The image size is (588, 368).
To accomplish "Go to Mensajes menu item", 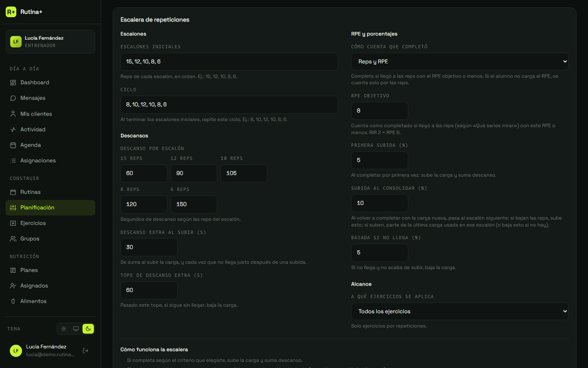I will (x=50, y=98).
